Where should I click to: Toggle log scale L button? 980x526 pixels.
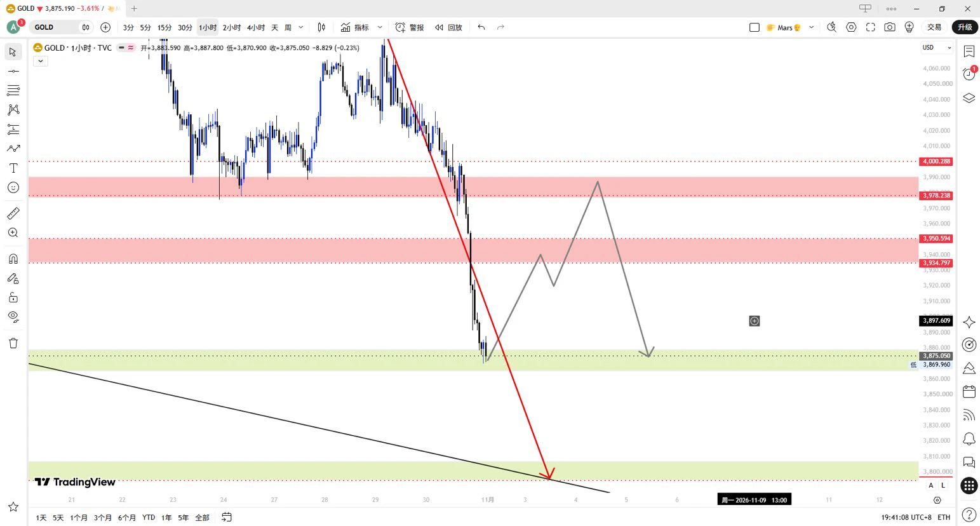coord(943,485)
